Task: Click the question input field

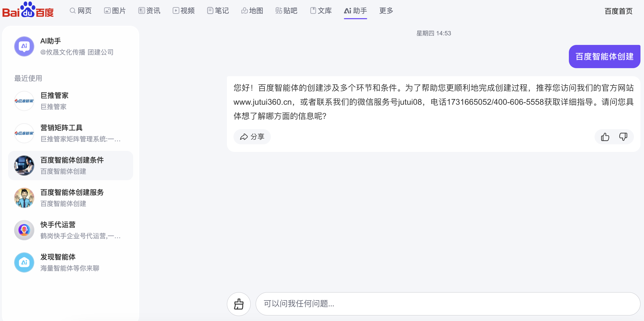Action: click(429, 304)
